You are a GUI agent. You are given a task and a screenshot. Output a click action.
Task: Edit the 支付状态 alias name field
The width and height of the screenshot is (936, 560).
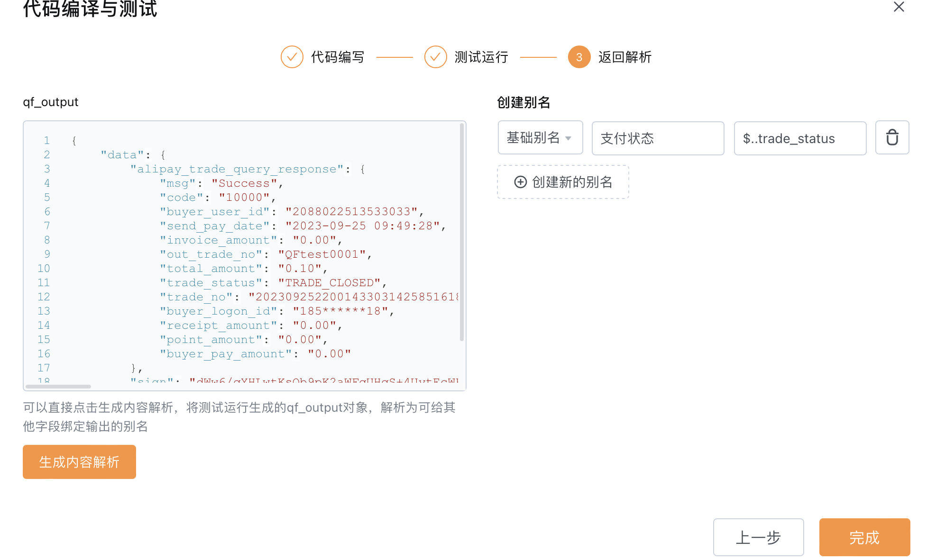[x=658, y=138]
